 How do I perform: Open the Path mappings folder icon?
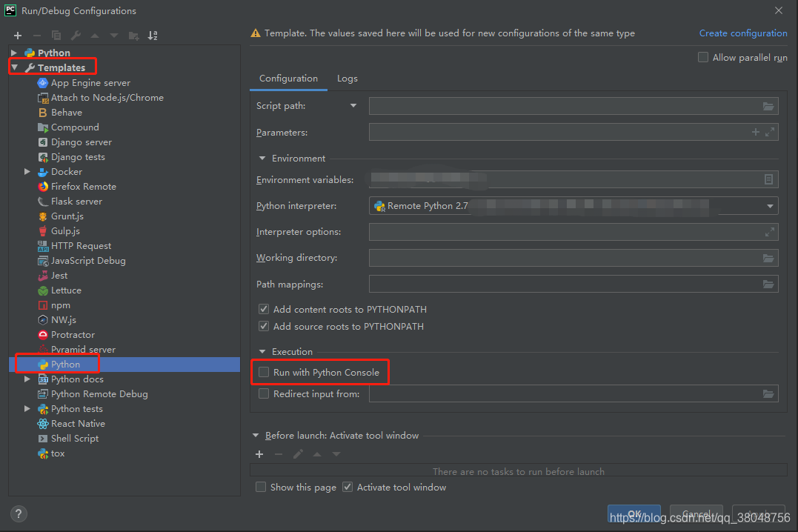(768, 284)
